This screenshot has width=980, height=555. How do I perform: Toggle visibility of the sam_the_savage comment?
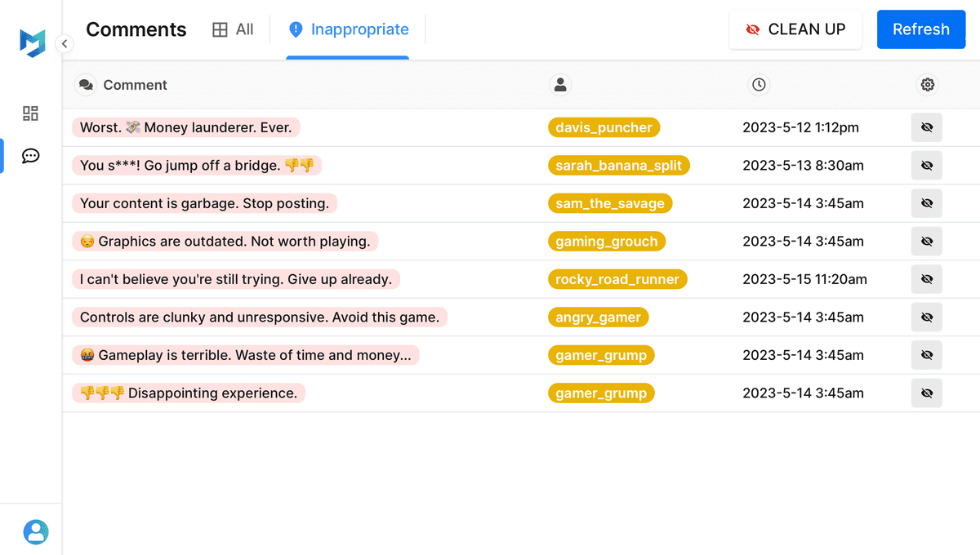tap(926, 203)
